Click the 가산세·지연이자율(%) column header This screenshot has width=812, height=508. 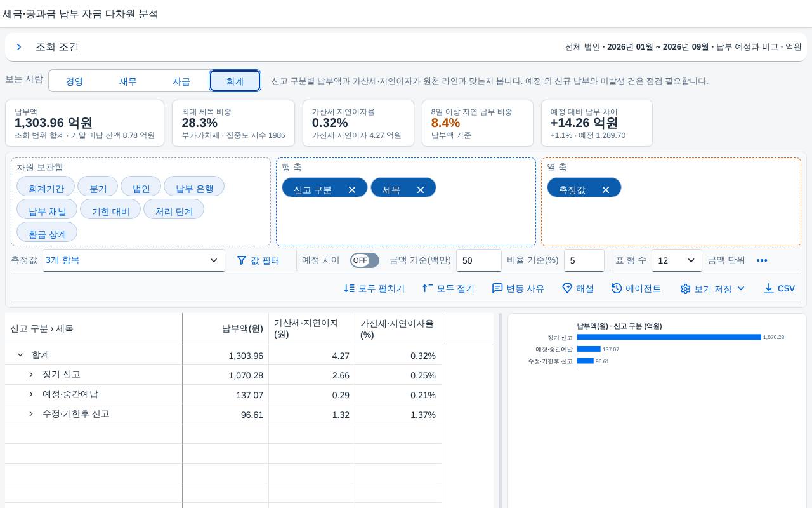[398, 329]
